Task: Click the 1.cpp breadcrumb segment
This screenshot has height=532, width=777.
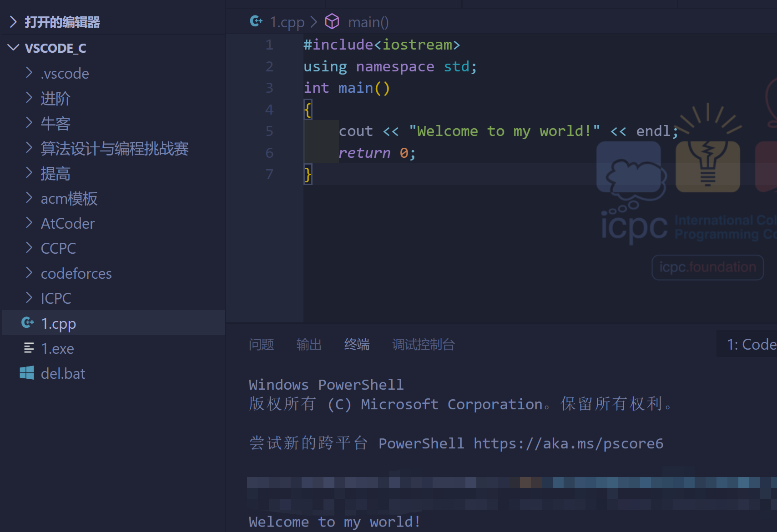Action: (287, 22)
